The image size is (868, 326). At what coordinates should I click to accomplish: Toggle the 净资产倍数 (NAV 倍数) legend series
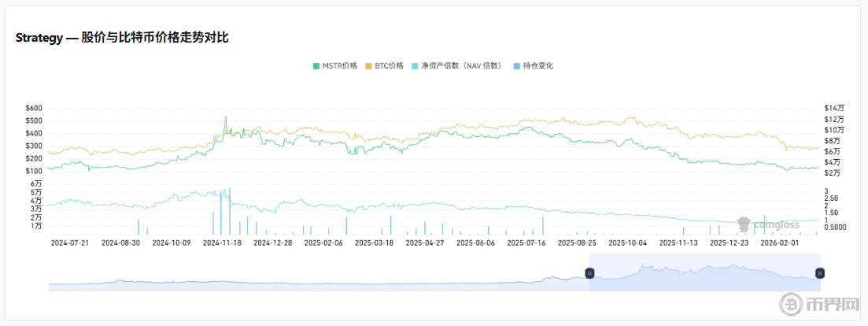click(x=457, y=66)
